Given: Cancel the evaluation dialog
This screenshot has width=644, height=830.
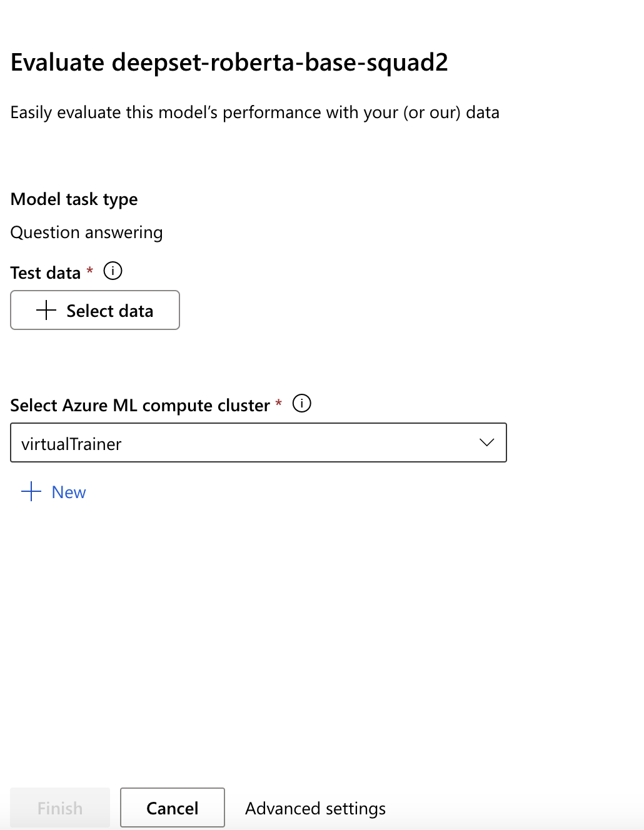Looking at the screenshot, I should pos(172,807).
